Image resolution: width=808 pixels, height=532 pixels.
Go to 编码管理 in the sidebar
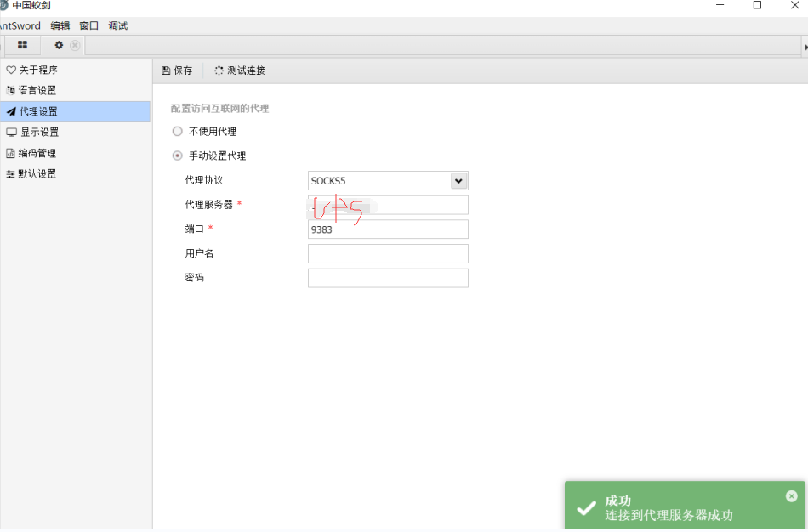pos(37,153)
